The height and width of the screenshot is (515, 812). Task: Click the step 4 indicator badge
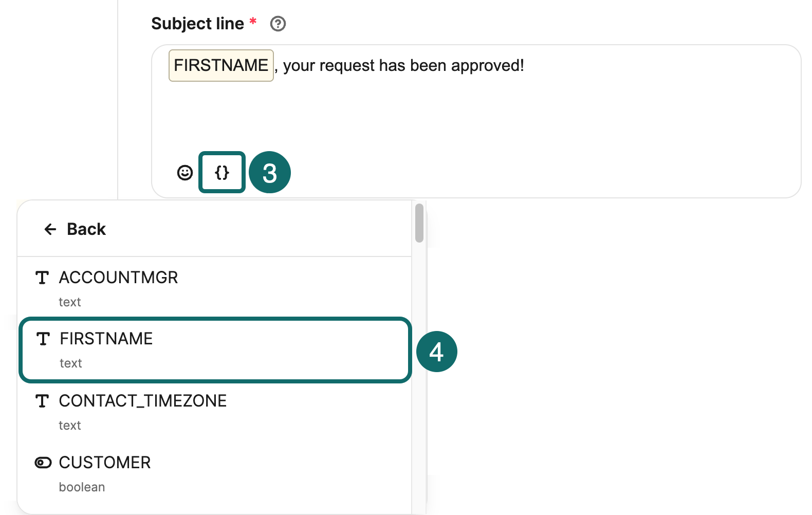pos(437,351)
